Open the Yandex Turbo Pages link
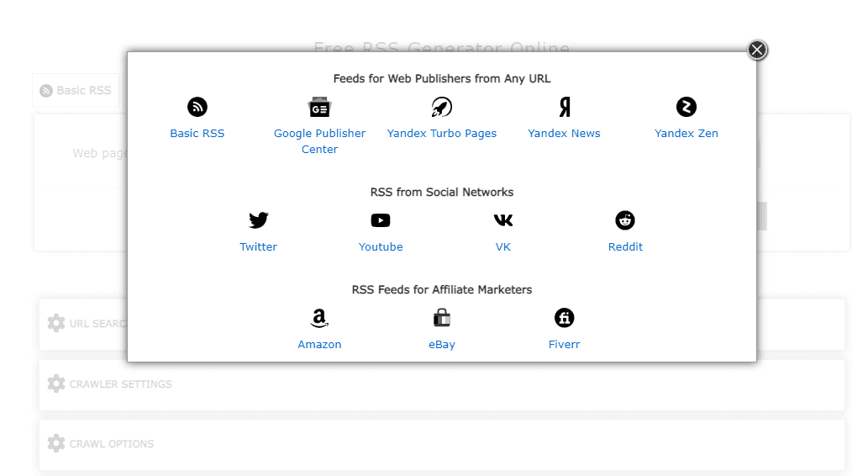 [x=442, y=134]
